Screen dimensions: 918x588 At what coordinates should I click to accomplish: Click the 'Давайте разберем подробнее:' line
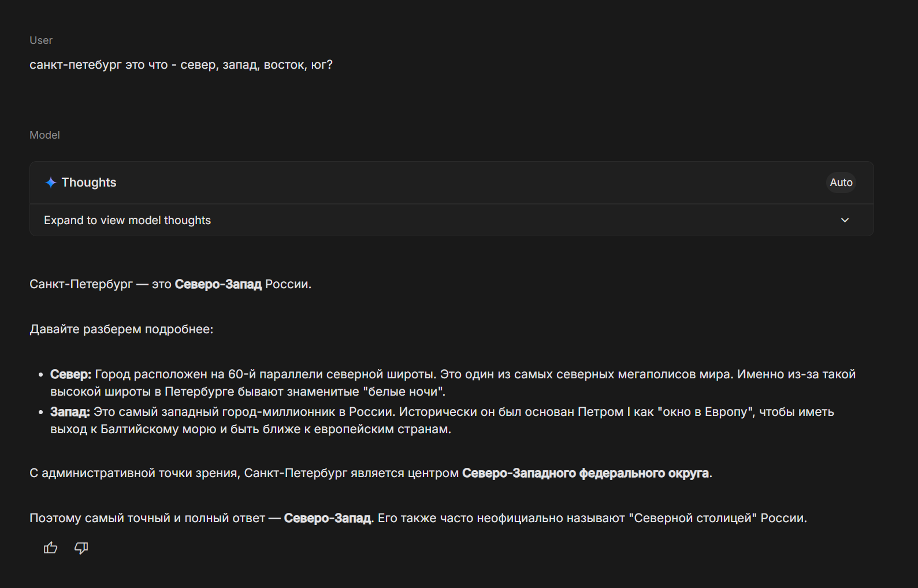pos(121,329)
